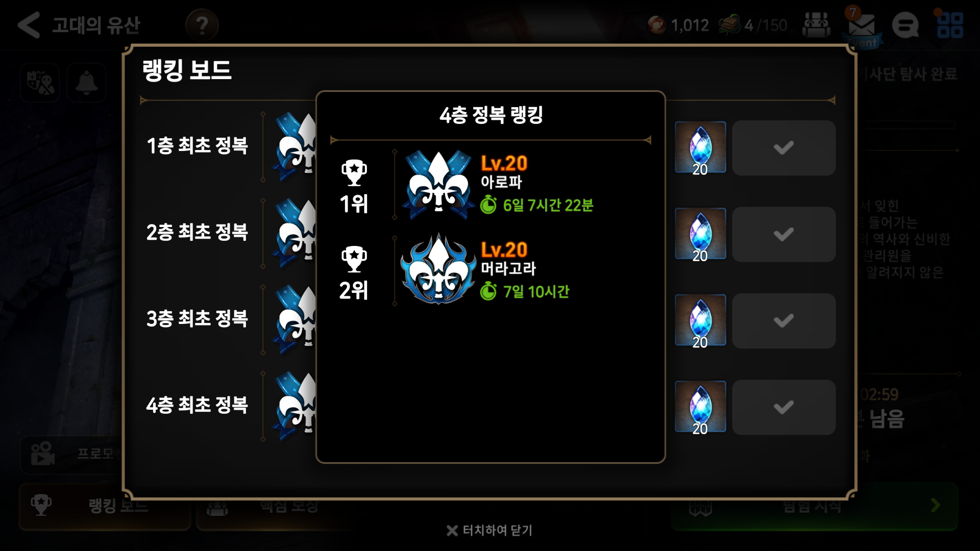This screenshot has width=980, height=551.
Task: Click the checkmark claim button for 2층 reward
Action: tap(783, 234)
